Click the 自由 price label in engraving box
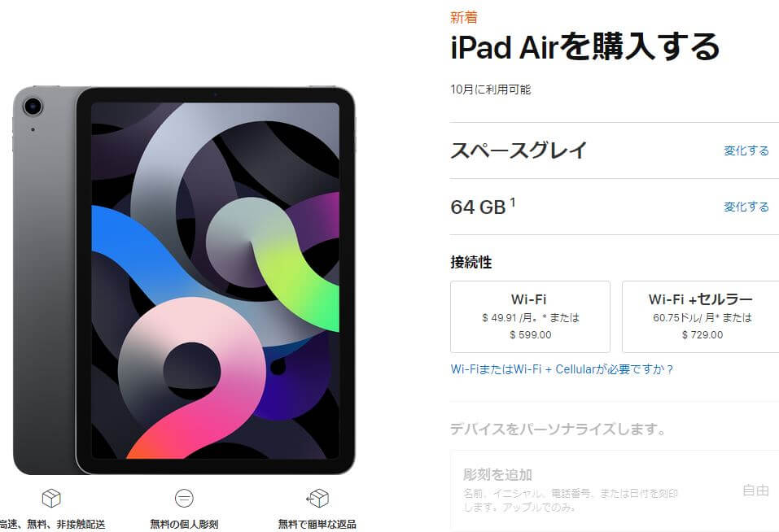This screenshot has height=532, width=779. click(755, 491)
